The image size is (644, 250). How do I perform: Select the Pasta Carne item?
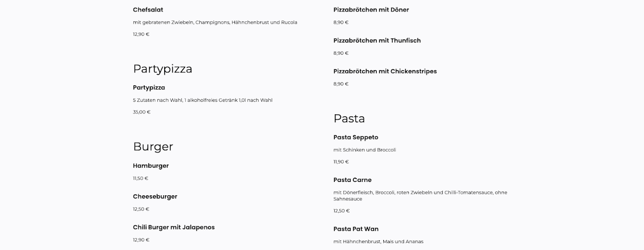[x=353, y=180]
